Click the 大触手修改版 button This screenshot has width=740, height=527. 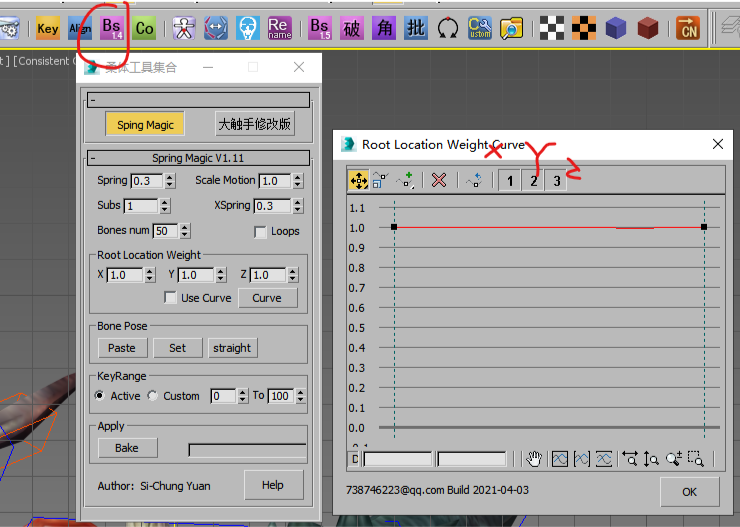tap(255, 124)
